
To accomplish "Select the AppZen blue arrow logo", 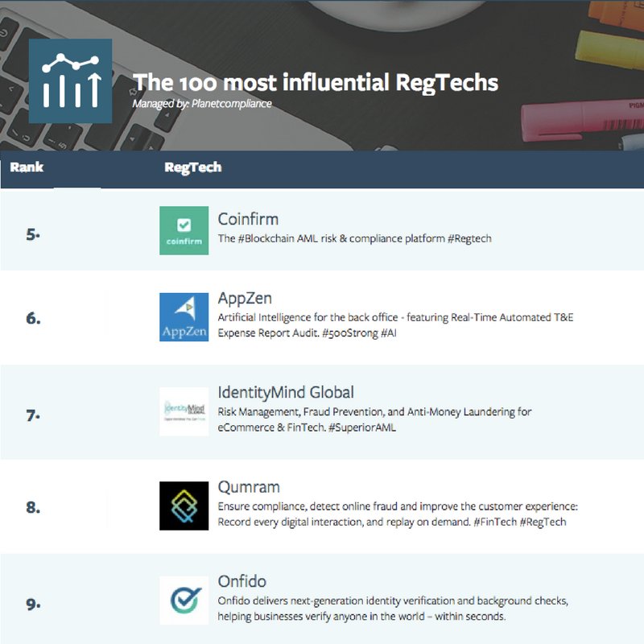I will pyautogui.click(x=184, y=316).
